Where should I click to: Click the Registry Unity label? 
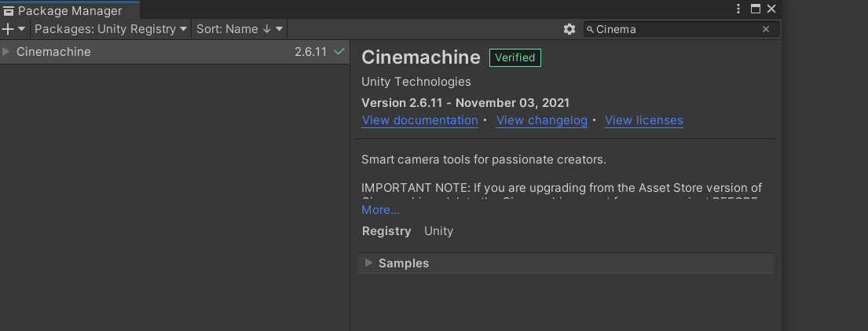coord(408,231)
